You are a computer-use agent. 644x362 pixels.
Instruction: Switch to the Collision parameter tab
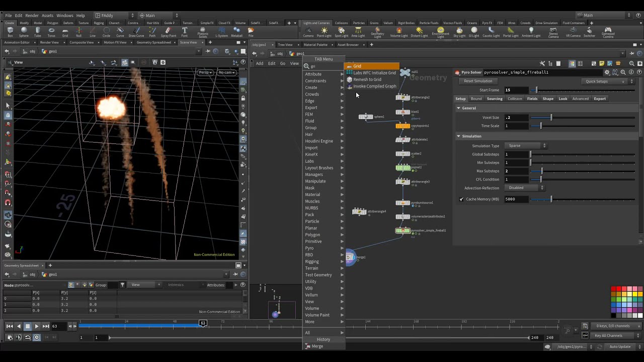click(x=515, y=99)
